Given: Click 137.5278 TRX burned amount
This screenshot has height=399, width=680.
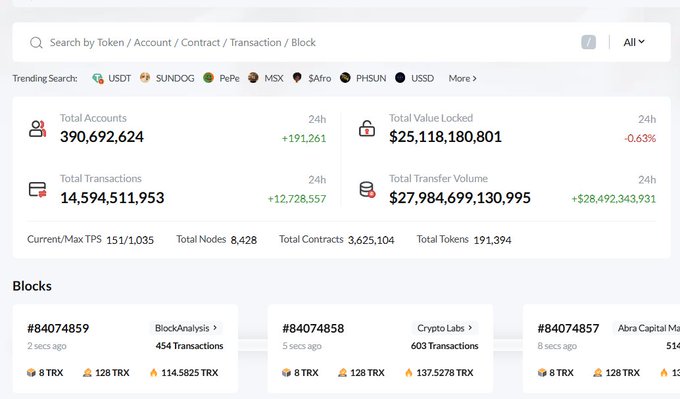Looking at the screenshot, I should point(445,373).
